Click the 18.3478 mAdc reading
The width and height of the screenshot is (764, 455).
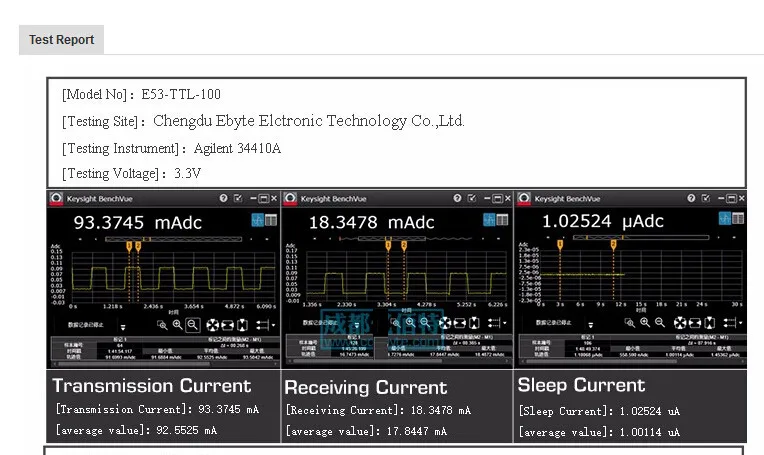[x=371, y=222]
